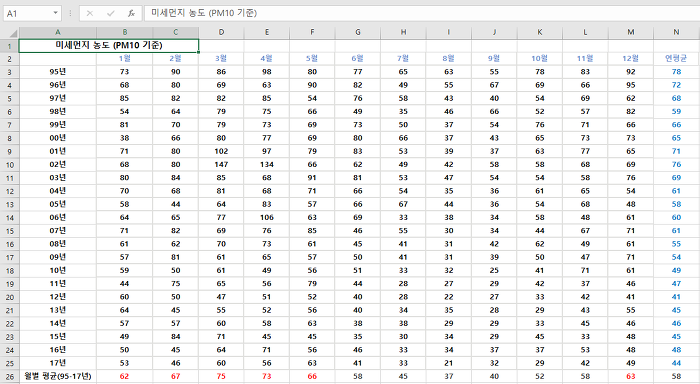Image resolution: width=700 pixels, height=384 pixels.
Task: Click the annual average 41 for 12년
Action: (x=676, y=297)
